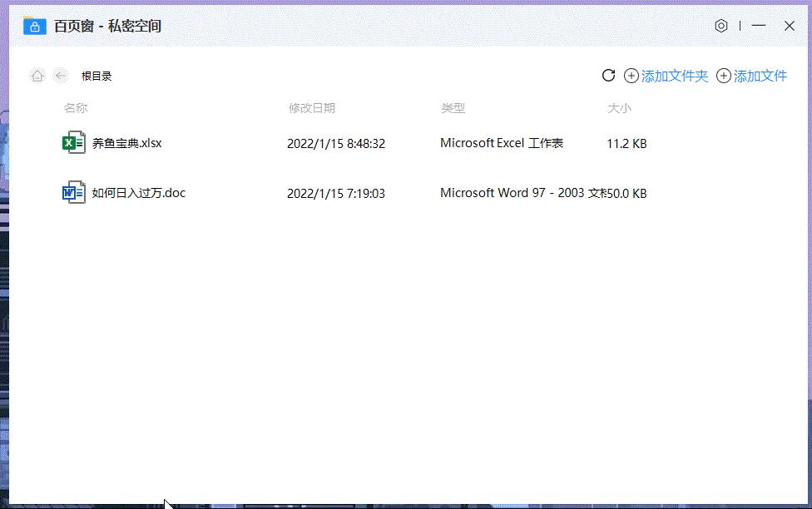Screen dimensions: 812x509
Task: Refresh the file list with the circular arrow
Action: [608, 75]
